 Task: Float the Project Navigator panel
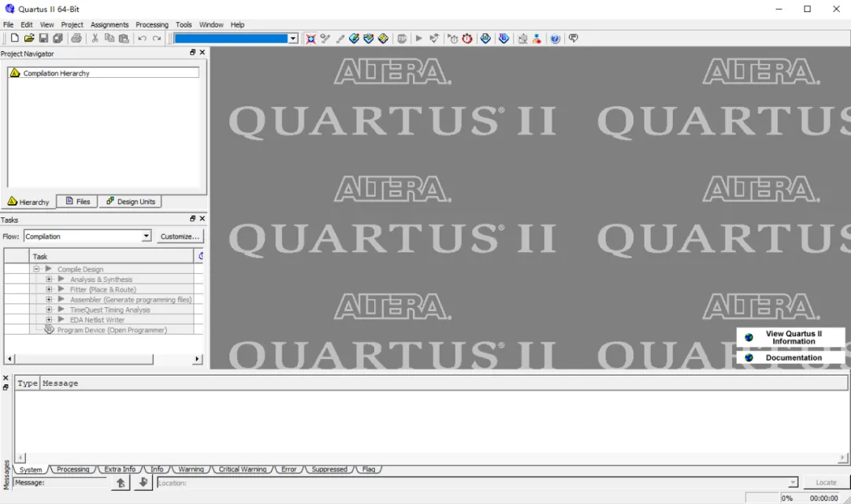[193, 52]
